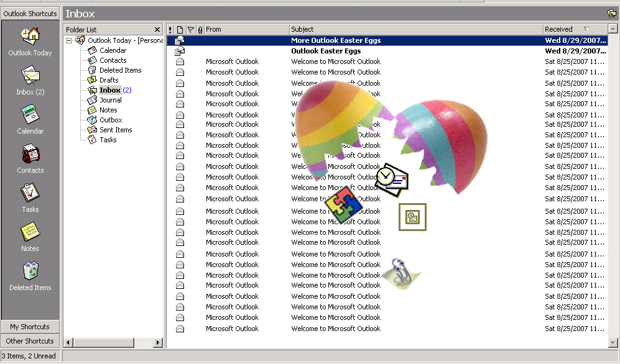This screenshot has width=620, height=364.
Task: Toggle Received column sort direction arrow
Action: coord(586,29)
